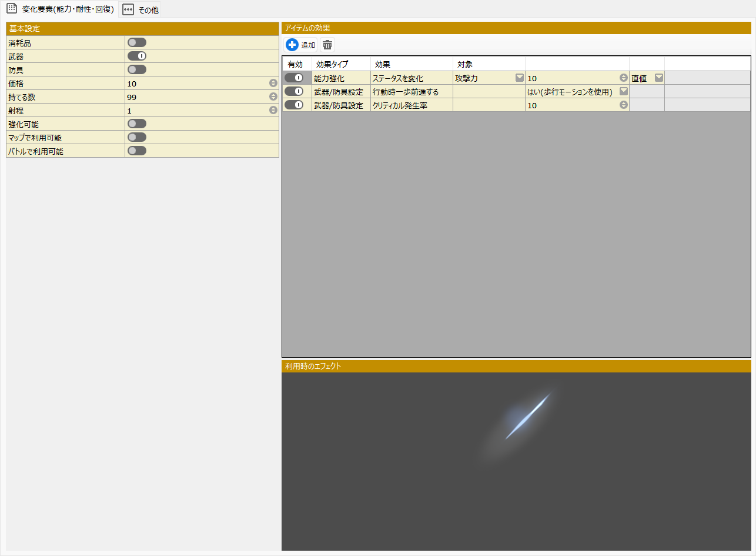Open the はい(歩行モーションを使用) dropdown

click(x=624, y=91)
